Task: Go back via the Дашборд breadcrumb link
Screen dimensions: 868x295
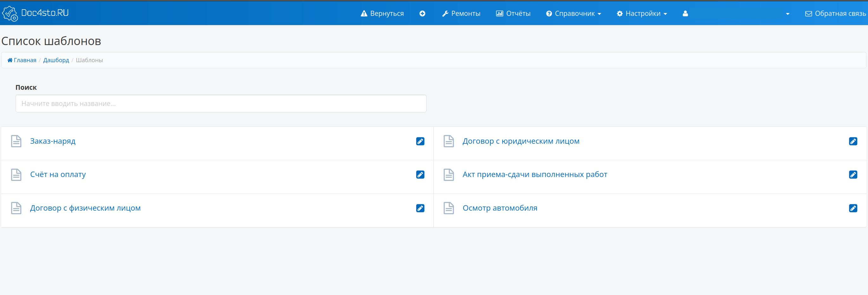Action: 56,60
